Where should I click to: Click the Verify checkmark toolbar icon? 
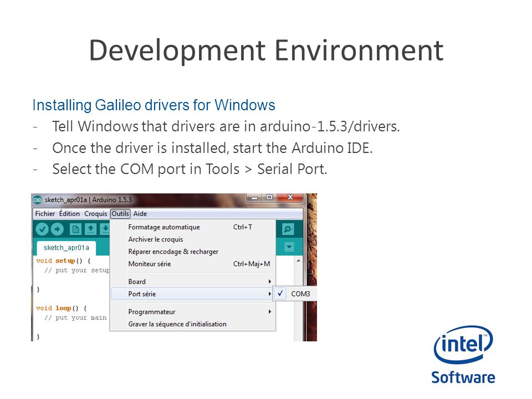(43, 229)
